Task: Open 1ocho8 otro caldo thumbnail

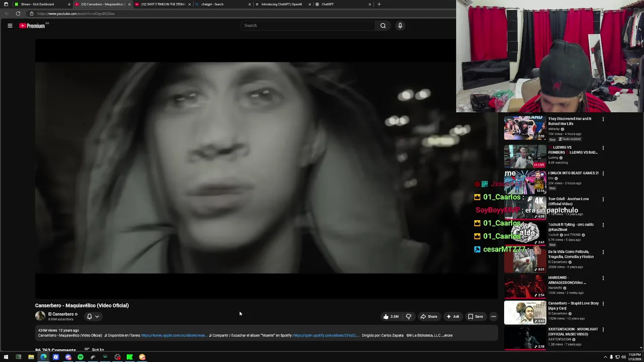Action: coord(525,233)
